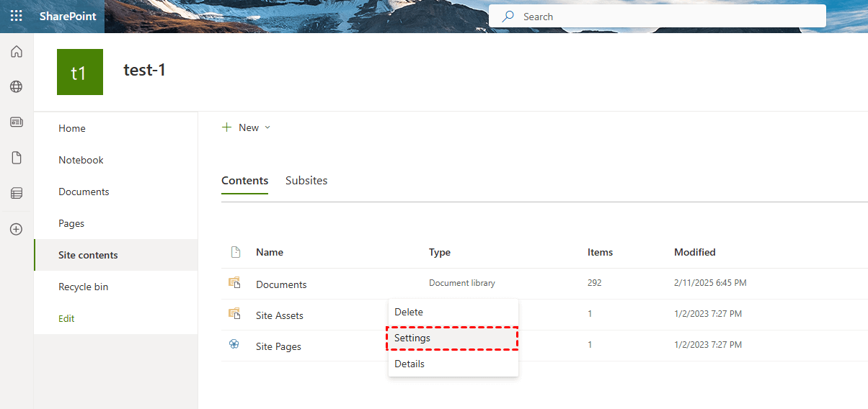Open the Home icon in left rail

pyautogui.click(x=16, y=52)
